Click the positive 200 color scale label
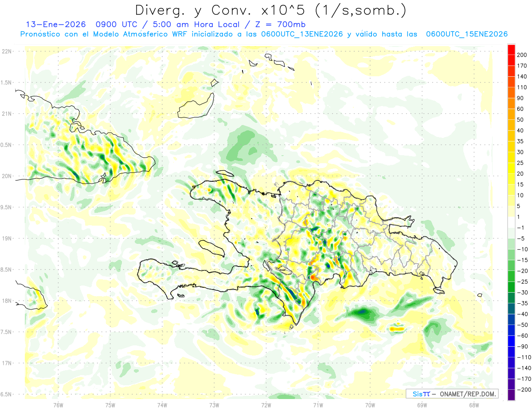This screenshot has height=411, width=532. point(522,55)
